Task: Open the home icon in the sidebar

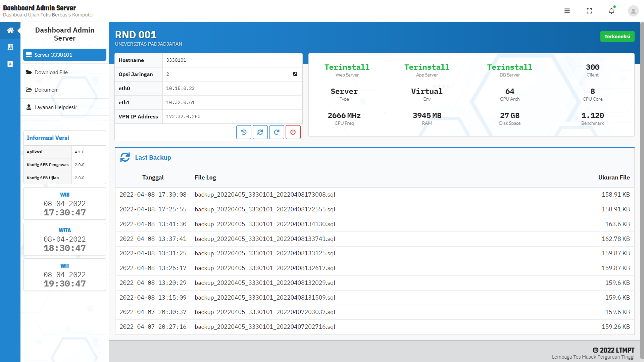Action: tap(10, 31)
